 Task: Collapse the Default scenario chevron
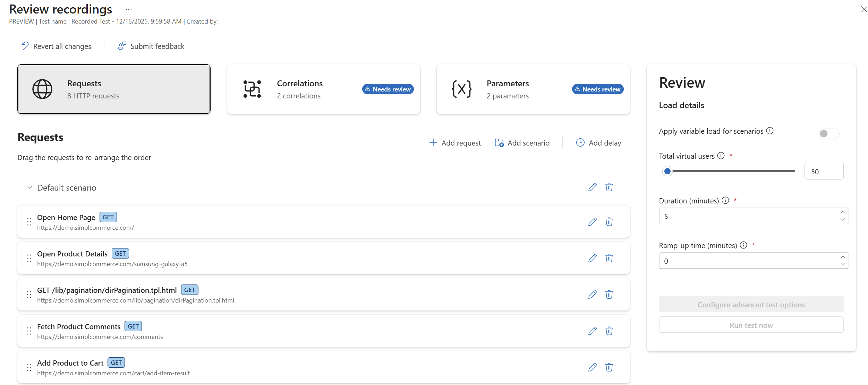click(30, 187)
